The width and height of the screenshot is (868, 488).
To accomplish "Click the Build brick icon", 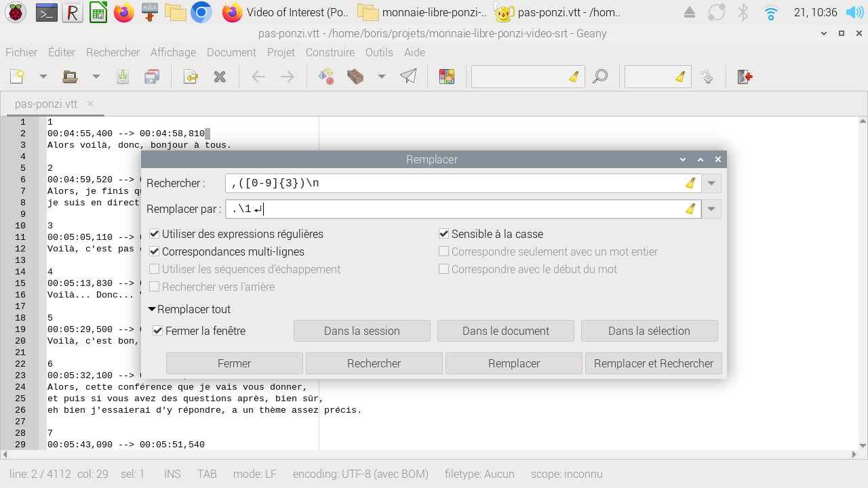I will (355, 77).
